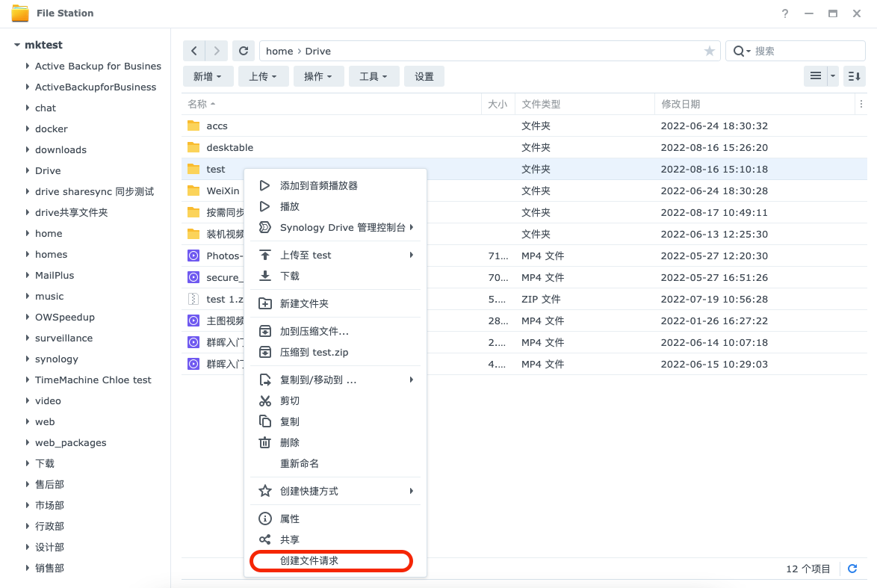Open File Station help question mark
The height and width of the screenshot is (588, 877).
coord(784,13)
